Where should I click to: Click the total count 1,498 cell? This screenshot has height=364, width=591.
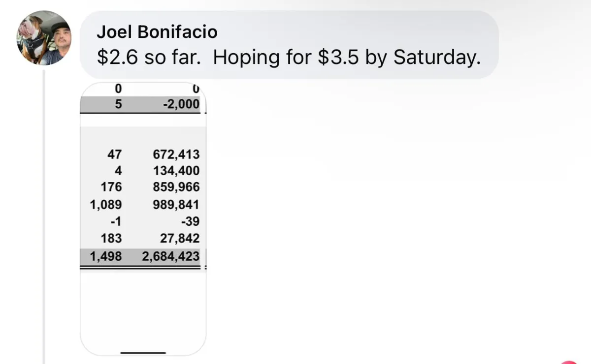point(106,256)
